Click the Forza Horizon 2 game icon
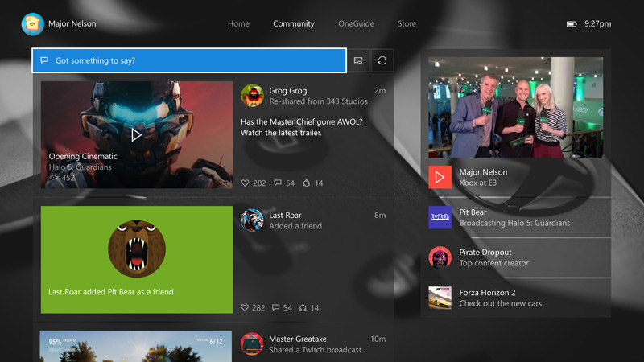The width and height of the screenshot is (644, 362). [x=440, y=298]
